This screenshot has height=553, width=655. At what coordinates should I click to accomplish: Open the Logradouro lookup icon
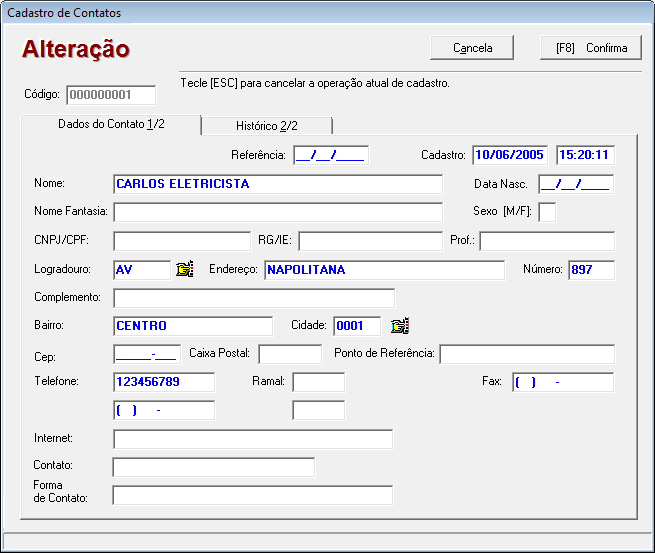pyautogui.click(x=184, y=269)
